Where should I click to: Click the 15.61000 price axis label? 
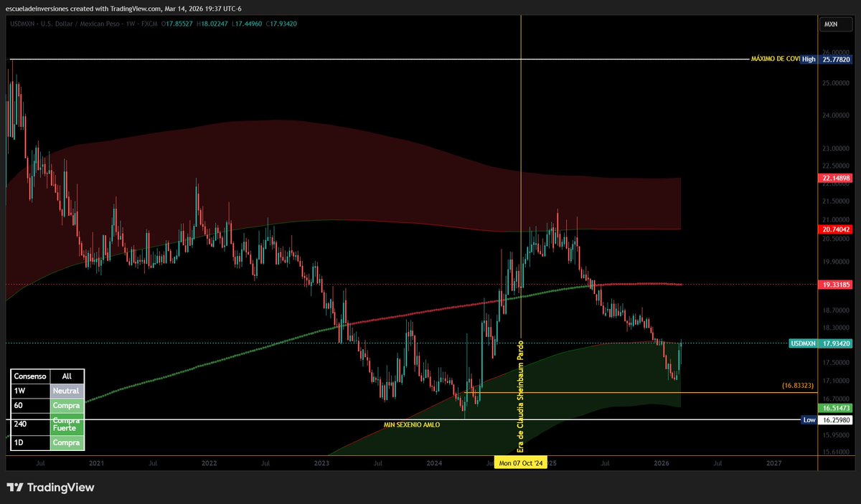coord(837,452)
